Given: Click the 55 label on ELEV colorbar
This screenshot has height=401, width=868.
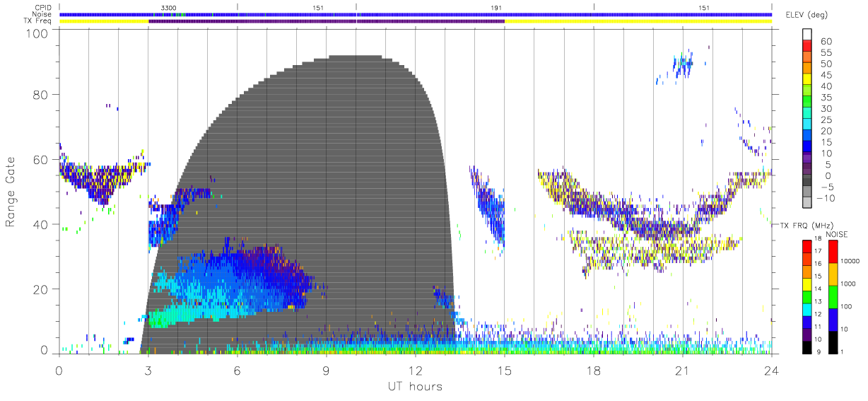Looking at the screenshot, I should point(827,52).
